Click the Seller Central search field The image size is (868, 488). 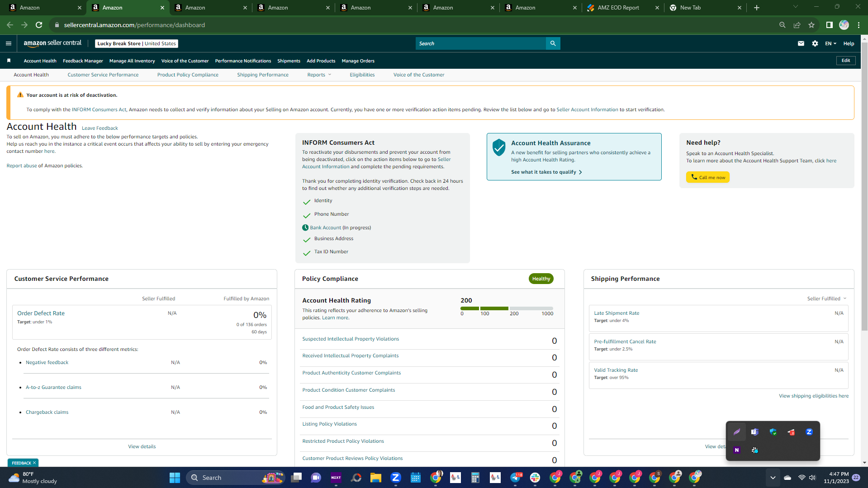481,43
